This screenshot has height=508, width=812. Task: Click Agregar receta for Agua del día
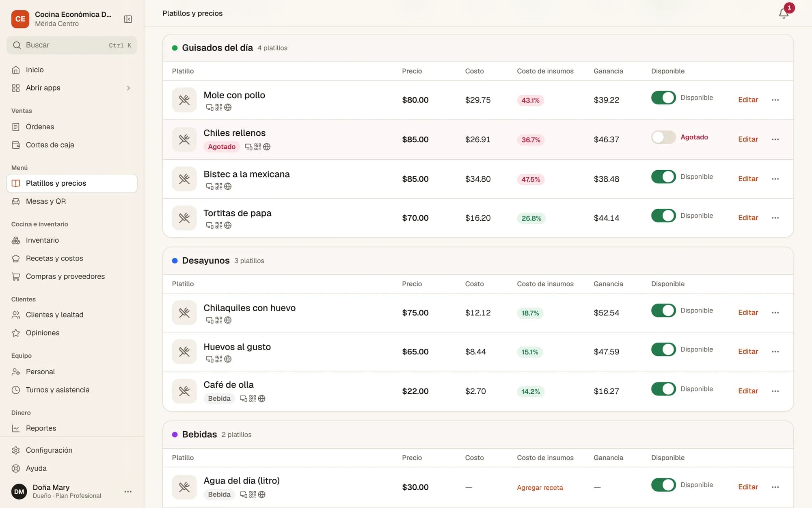(x=540, y=487)
